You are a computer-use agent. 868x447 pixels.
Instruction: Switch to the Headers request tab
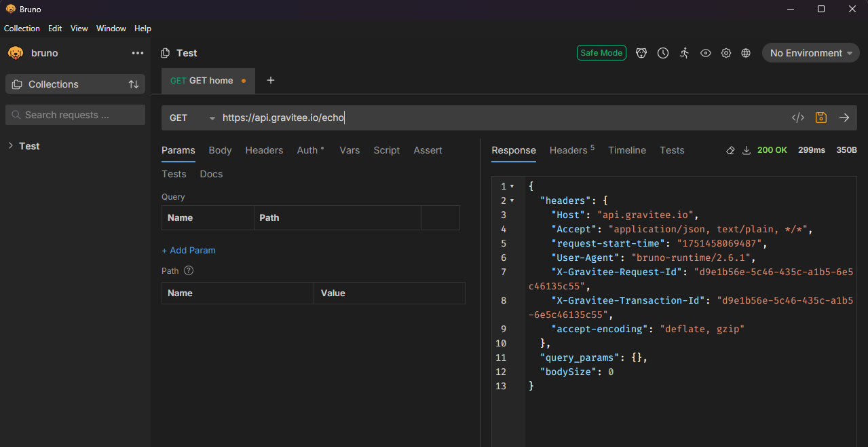coord(264,150)
